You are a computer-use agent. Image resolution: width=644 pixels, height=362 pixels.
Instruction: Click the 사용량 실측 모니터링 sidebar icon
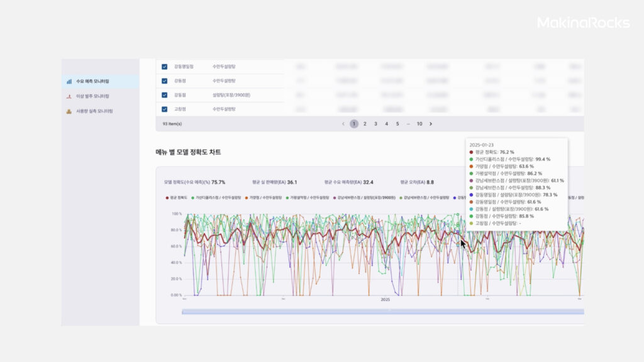(x=69, y=111)
